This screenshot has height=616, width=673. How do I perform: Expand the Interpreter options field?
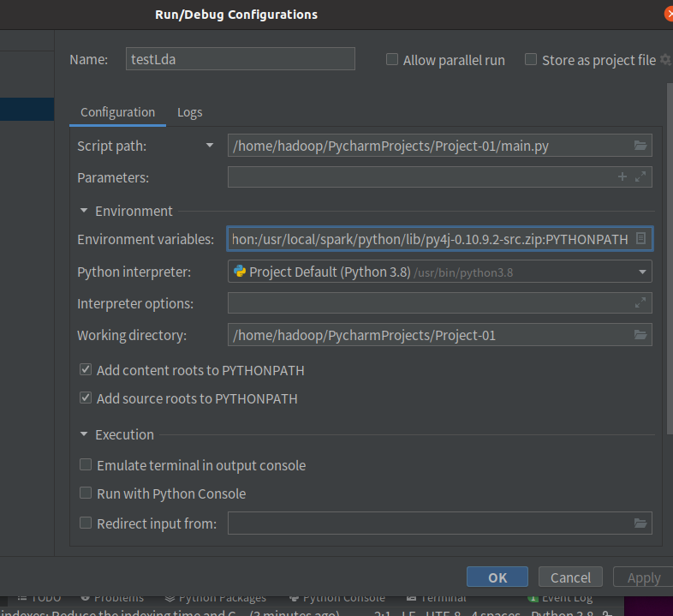click(640, 303)
